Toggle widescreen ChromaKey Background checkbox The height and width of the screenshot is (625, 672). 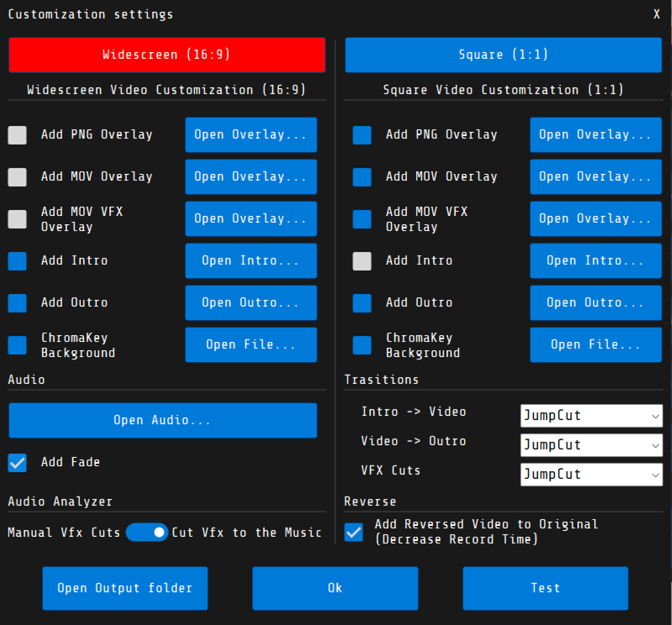click(x=17, y=345)
